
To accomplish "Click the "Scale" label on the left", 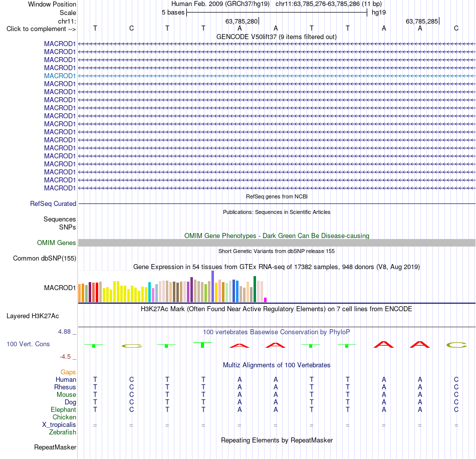I will 68,13.
